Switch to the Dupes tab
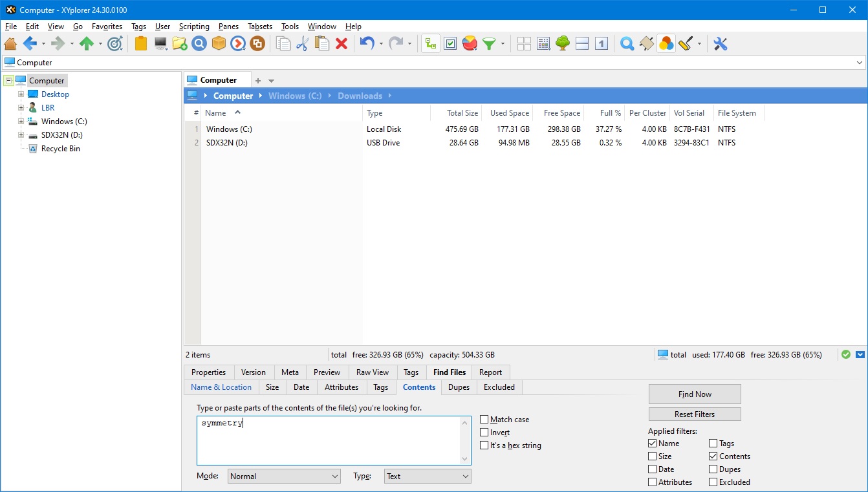Viewport: 868px width, 492px height. click(459, 387)
